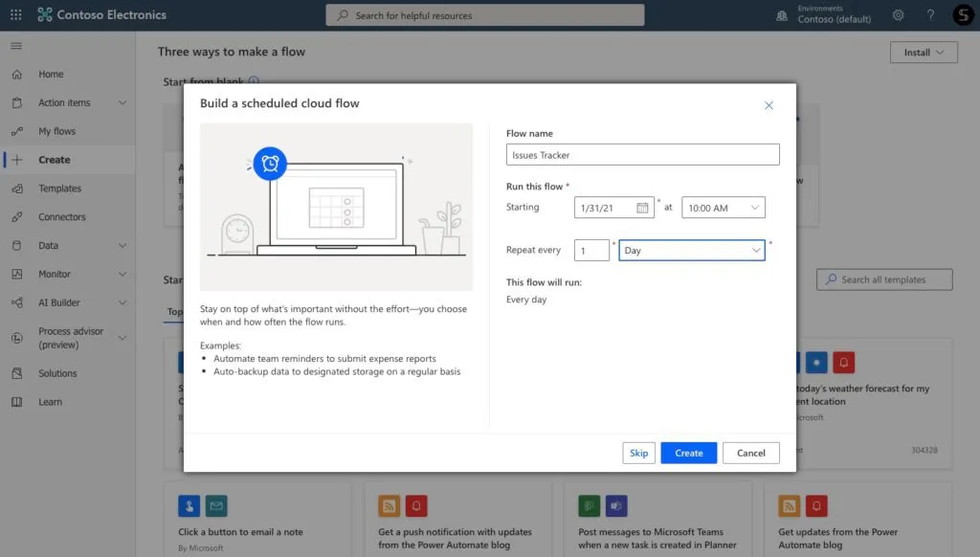Open the user account avatar
This screenshot has width=980, height=557.
pyautogui.click(x=963, y=15)
